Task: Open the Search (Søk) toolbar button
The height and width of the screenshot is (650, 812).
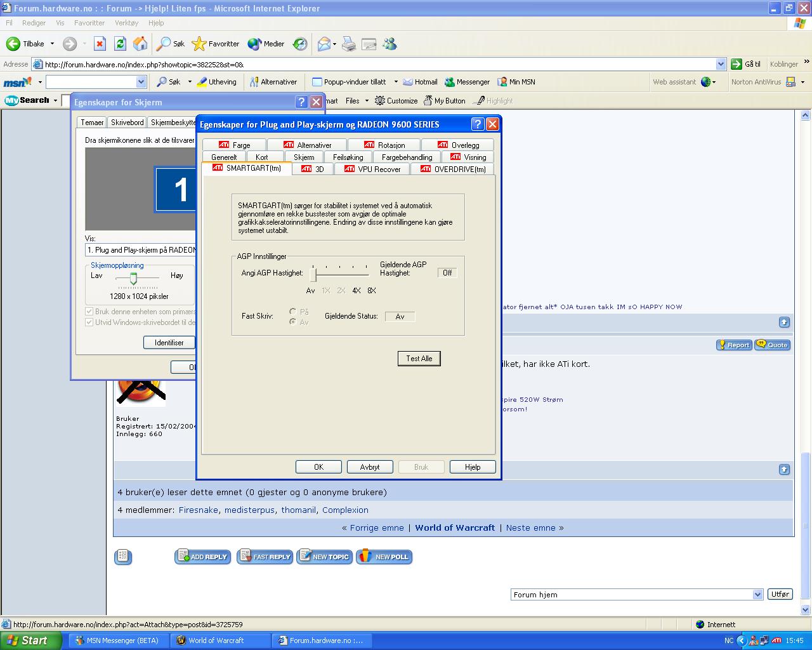Action: pos(171,44)
